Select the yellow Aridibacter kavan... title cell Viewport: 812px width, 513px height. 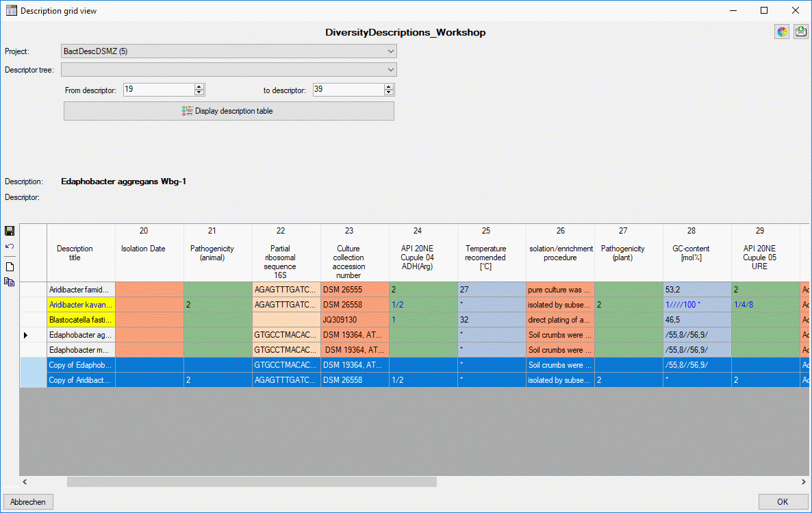[x=81, y=305]
